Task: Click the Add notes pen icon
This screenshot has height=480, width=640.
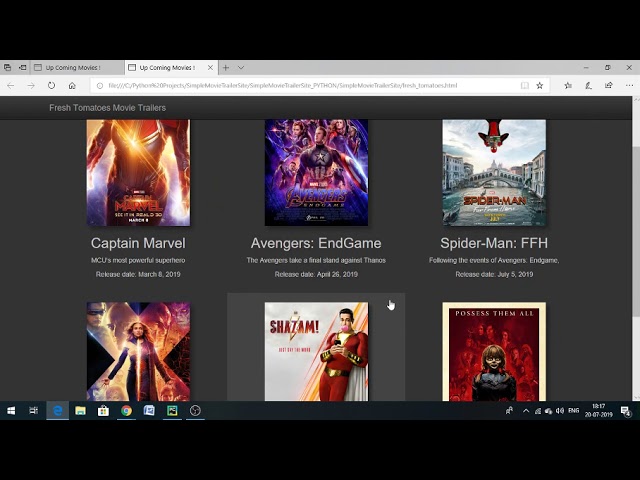Action: [588, 85]
